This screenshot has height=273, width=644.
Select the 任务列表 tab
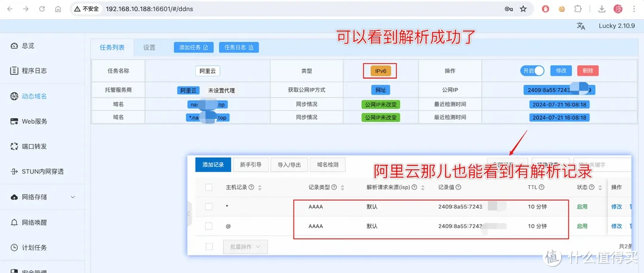point(112,48)
